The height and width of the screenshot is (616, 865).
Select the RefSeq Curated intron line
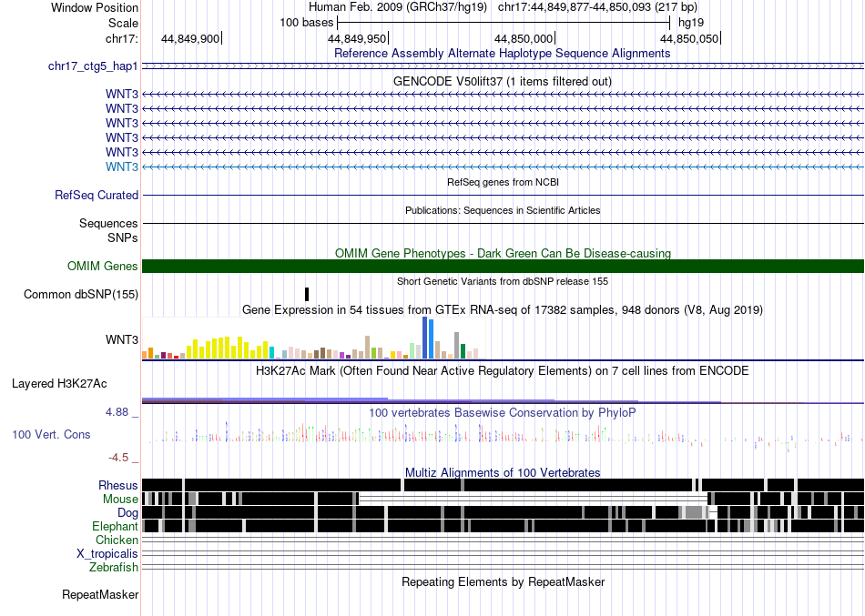(x=504, y=196)
